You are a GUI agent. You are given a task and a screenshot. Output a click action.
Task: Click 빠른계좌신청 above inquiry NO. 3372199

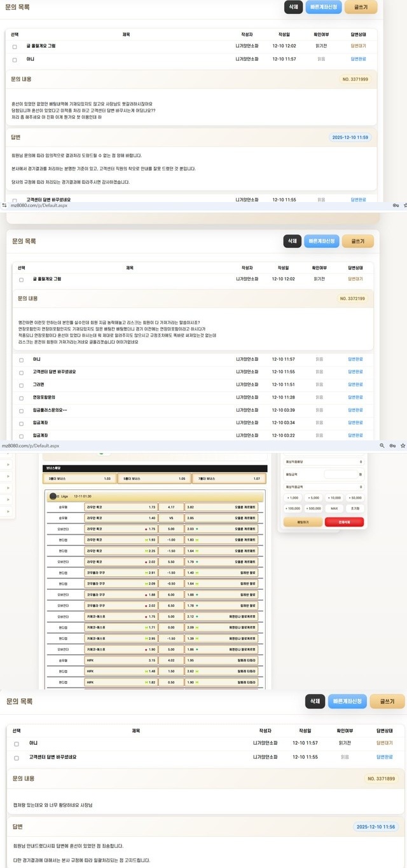click(x=322, y=241)
